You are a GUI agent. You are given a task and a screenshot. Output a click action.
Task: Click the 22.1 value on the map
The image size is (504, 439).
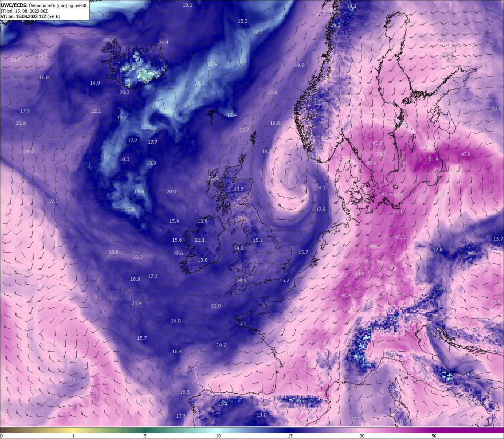click(x=96, y=111)
